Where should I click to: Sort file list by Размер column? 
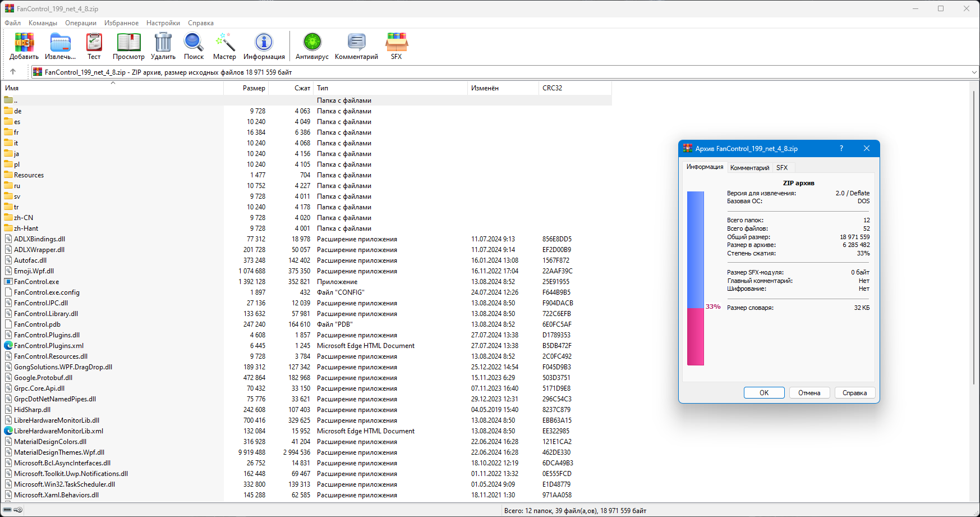[x=254, y=88]
